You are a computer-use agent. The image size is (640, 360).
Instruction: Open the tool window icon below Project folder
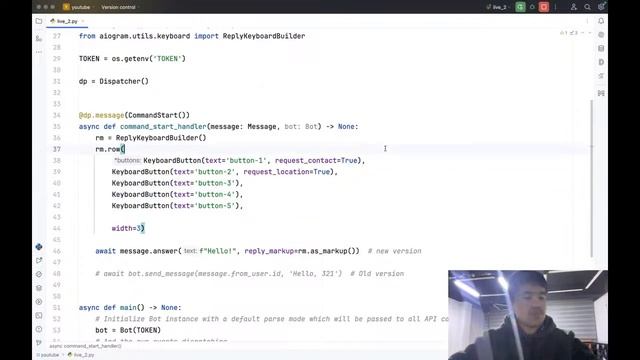tap(39, 38)
